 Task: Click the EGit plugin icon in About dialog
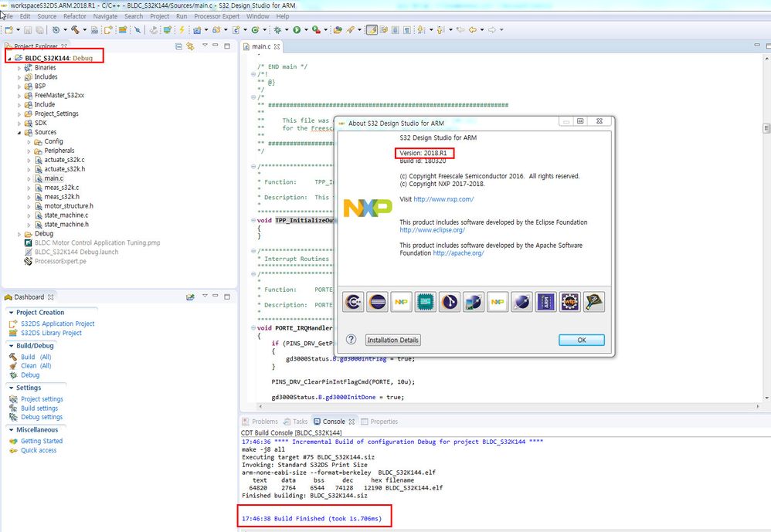[450, 302]
